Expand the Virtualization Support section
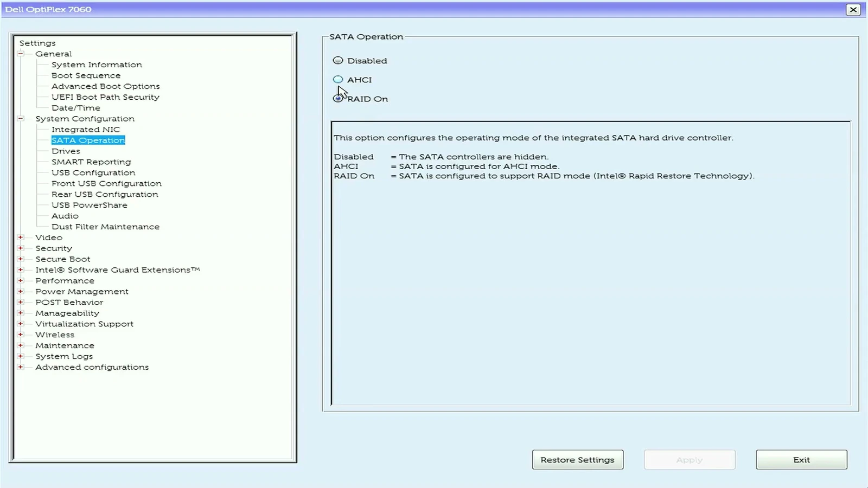Viewport: 868px width, 488px height. pyautogui.click(x=21, y=324)
